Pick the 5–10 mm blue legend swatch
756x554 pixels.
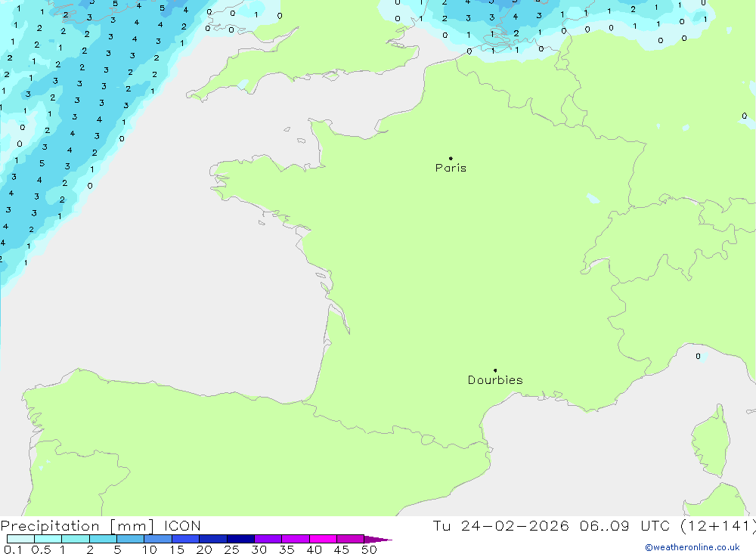click(x=130, y=539)
